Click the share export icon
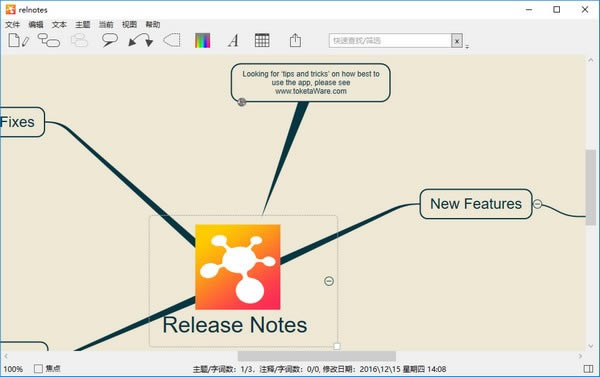This screenshot has height=377, width=600. (x=295, y=40)
